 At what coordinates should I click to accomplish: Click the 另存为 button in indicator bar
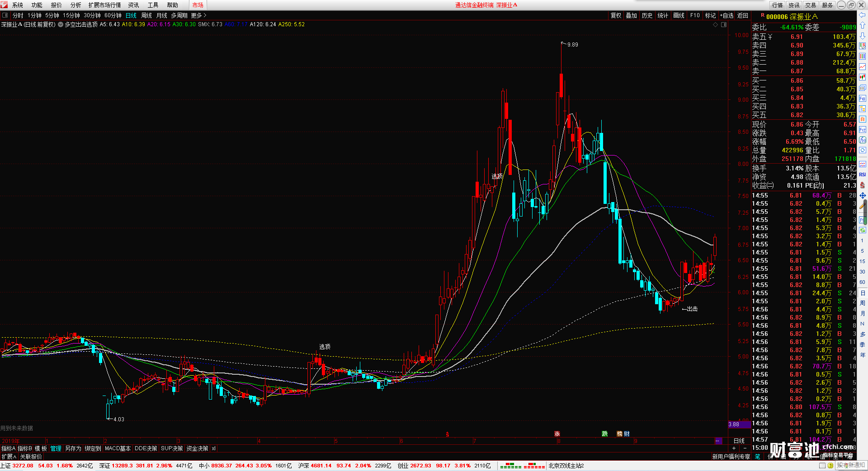(73, 448)
